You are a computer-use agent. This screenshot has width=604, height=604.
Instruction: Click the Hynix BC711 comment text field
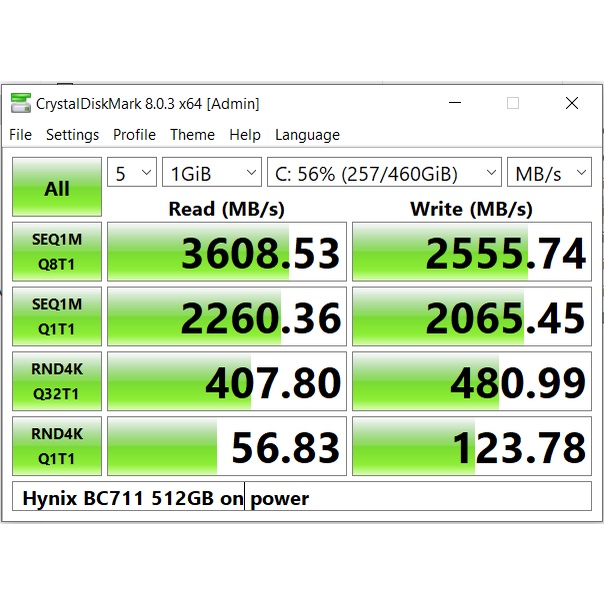[300, 498]
